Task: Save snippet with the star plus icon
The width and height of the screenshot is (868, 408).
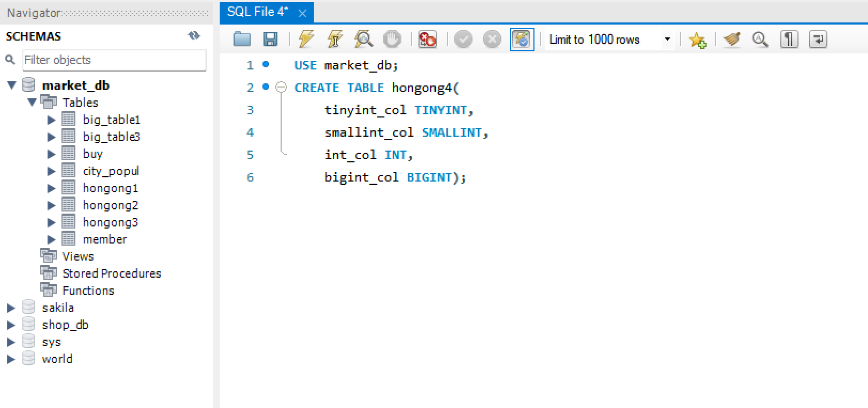Action: coord(697,40)
